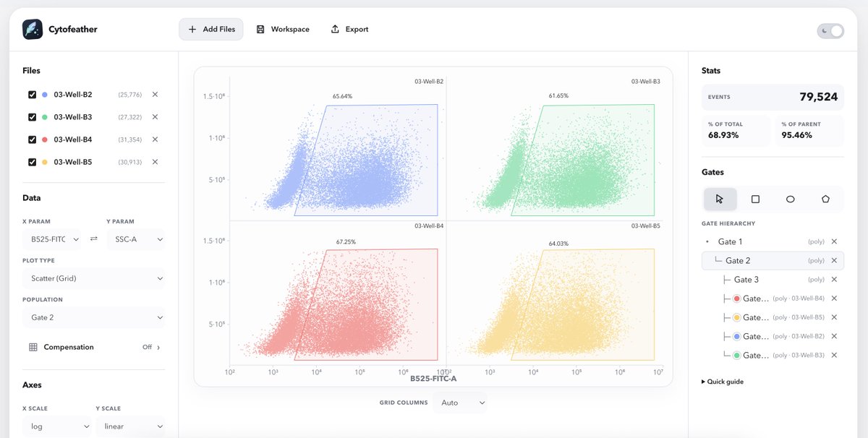Delete the 03-Well-B3 gate with X
Image resolution: width=868 pixels, height=438 pixels.
click(834, 355)
